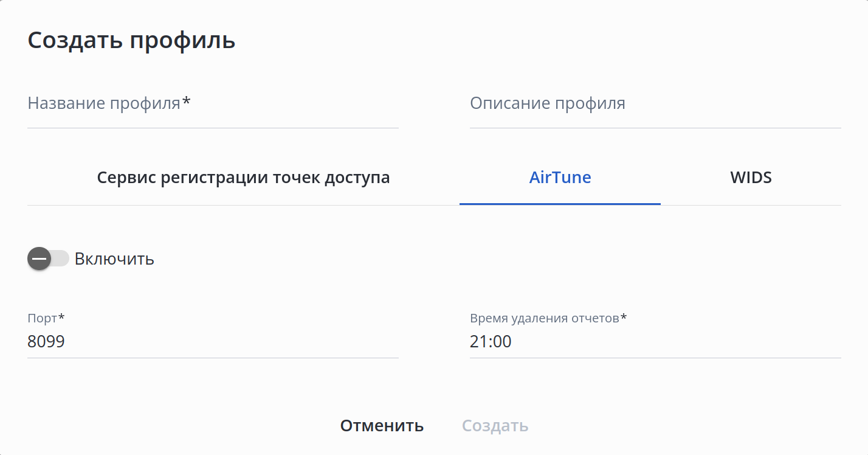Click the blue underline beneath the AirTune tab
Screen dimensions: 868x455
560,204
